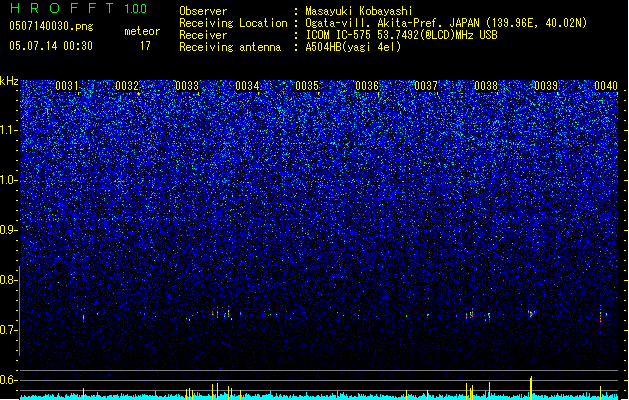Click the antenna value A504HB(yagi 4el)
The width and height of the screenshot is (629, 400).
click(353, 47)
